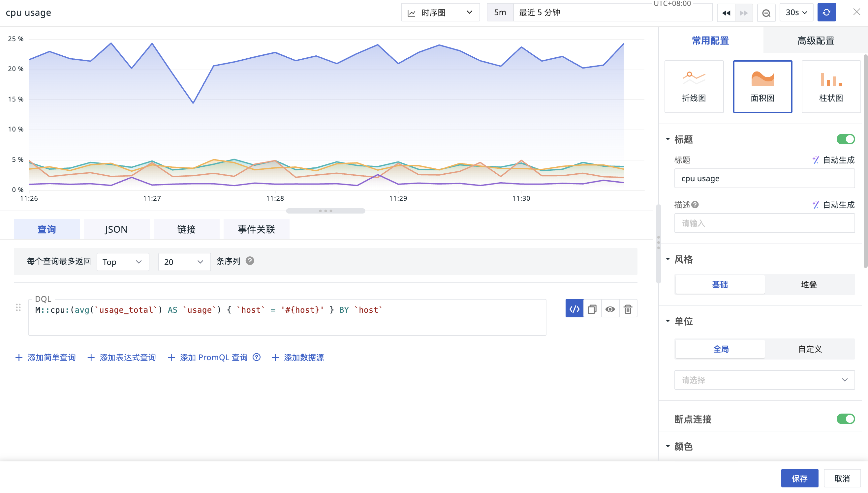Toggle the 标题 title switch off
Image resolution: width=868 pixels, height=493 pixels.
point(845,139)
